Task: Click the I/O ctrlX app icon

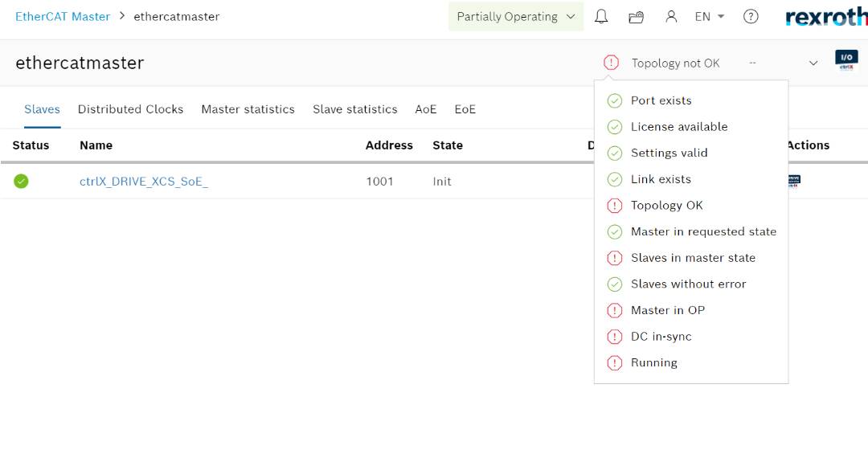Action: (846, 61)
